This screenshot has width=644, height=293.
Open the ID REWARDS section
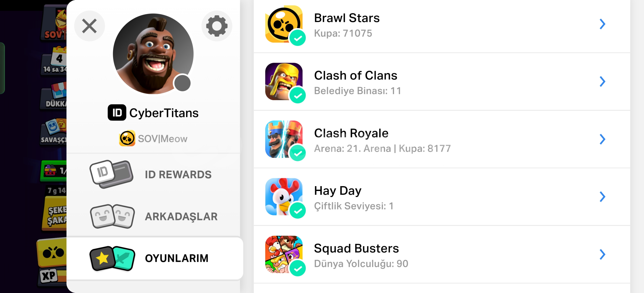(x=153, y=174)
